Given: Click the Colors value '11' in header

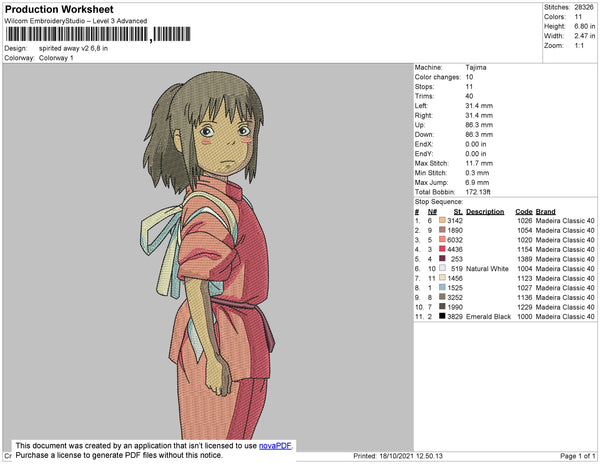Looking at the screenshot, I should tap(578, 17).
